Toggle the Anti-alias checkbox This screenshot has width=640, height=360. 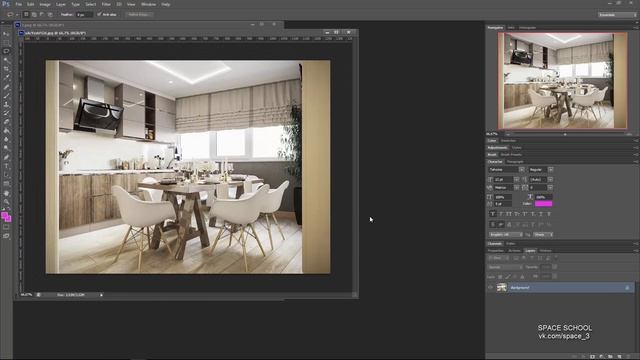(99, 14)
